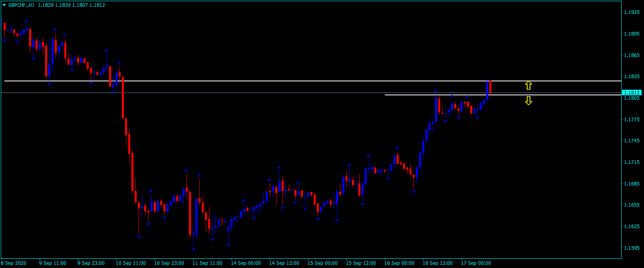Click the price axis label 1.1775
The image size is (644, 268).
click(x=632, y=119)
